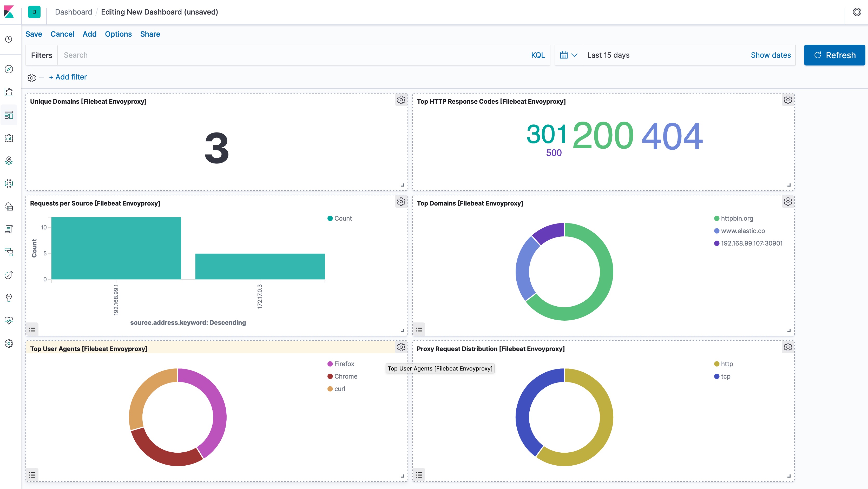868x489 pixels.
Task: Toggle the legend on Proxy Request Distribution
Action: pos(419,475)
